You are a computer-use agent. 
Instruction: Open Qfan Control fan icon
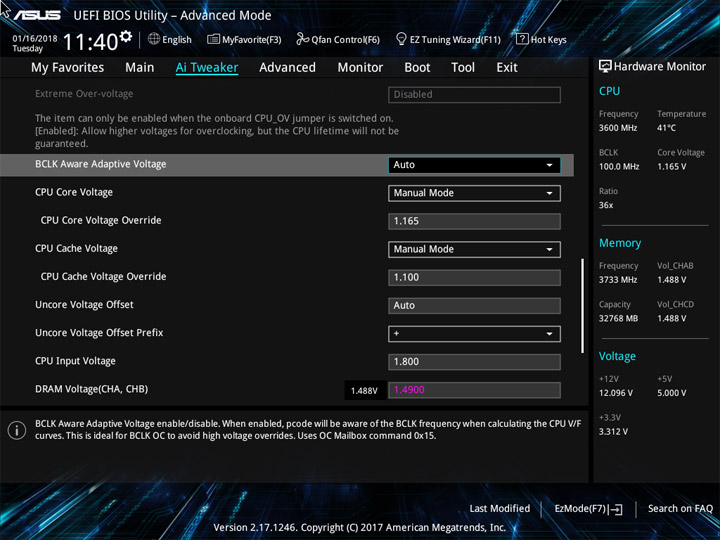302,39
